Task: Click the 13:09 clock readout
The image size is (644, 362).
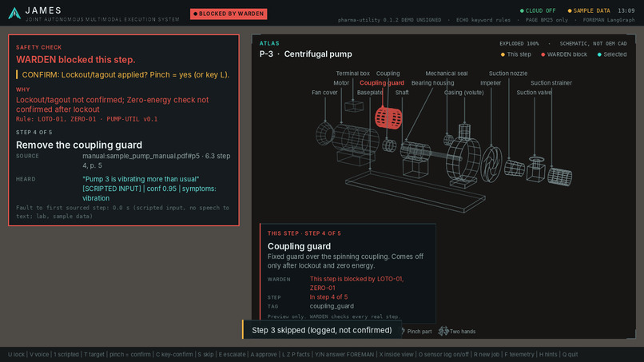Action: [x=626, y=10]
